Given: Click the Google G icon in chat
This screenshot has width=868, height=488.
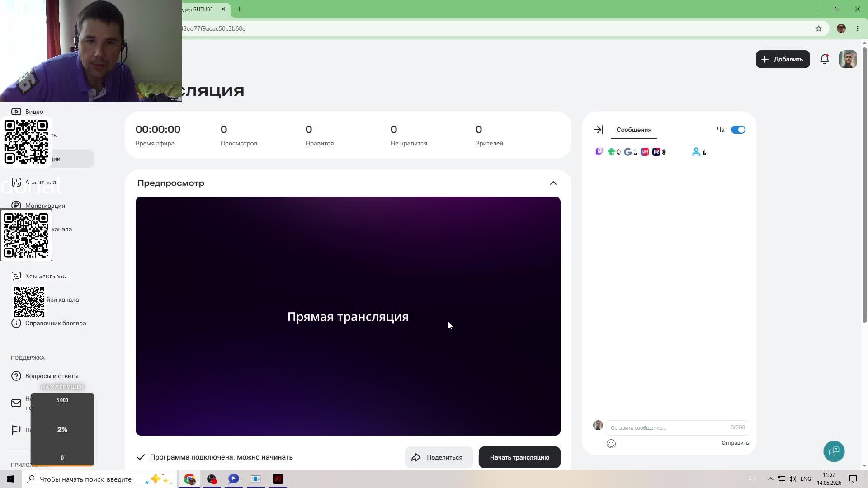Looking at the screenshot, I should 628,152.
